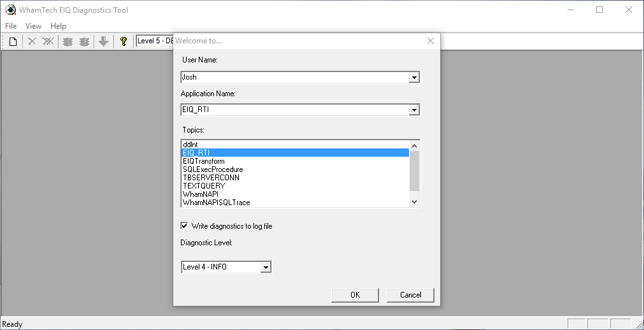
Task: Open help via yellow question mark icon
Action: pos(123,41)
